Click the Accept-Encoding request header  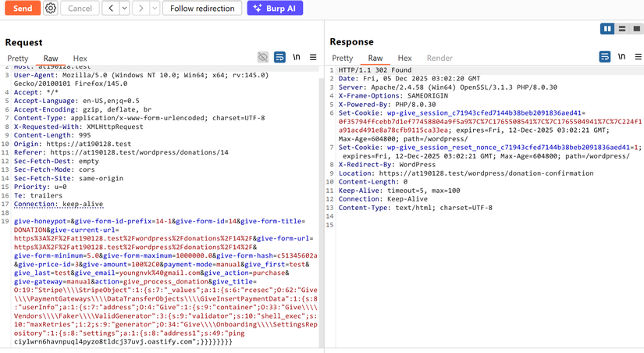click(83, 109)
